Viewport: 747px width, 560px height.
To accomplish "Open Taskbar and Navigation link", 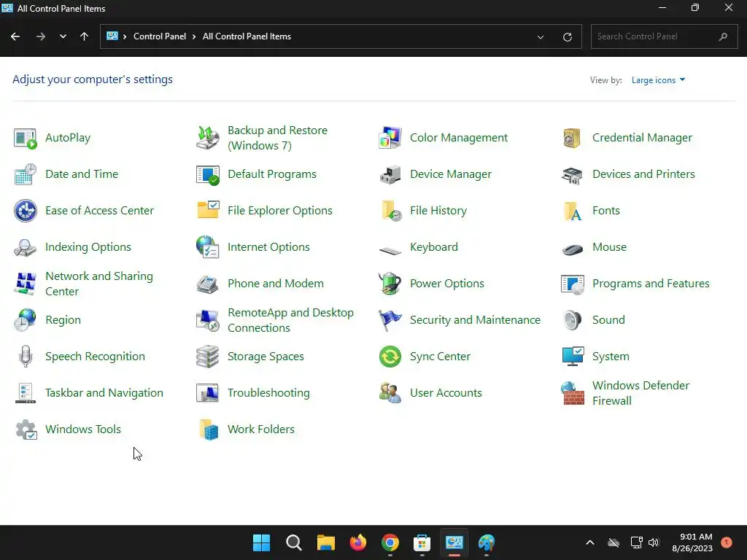I will click(104, 393).
